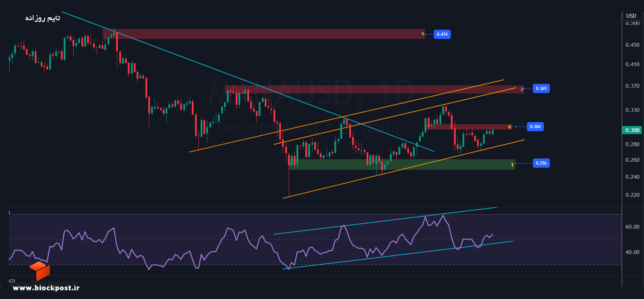Select the lower cyan trendline on RSI
Image resolution: width=644 pixels, height=299 pixels.
click(x=398, y=255)
